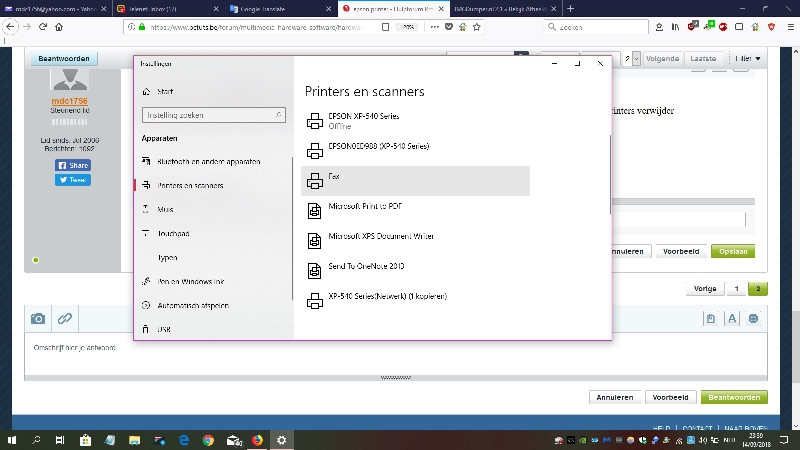The height and width of the screenshot is (450, 800).
Task: Open Automatisch afspelen settings section
Action: pyautogui.click(x=193, y=306)
